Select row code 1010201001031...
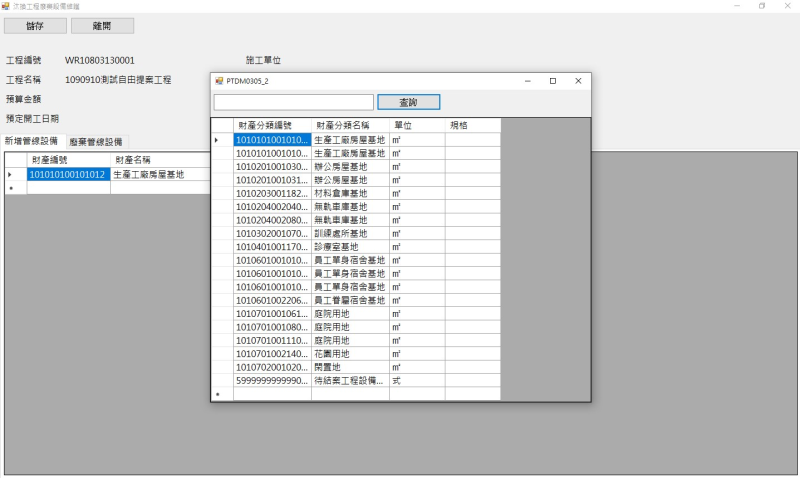 [x=272, y=180]
